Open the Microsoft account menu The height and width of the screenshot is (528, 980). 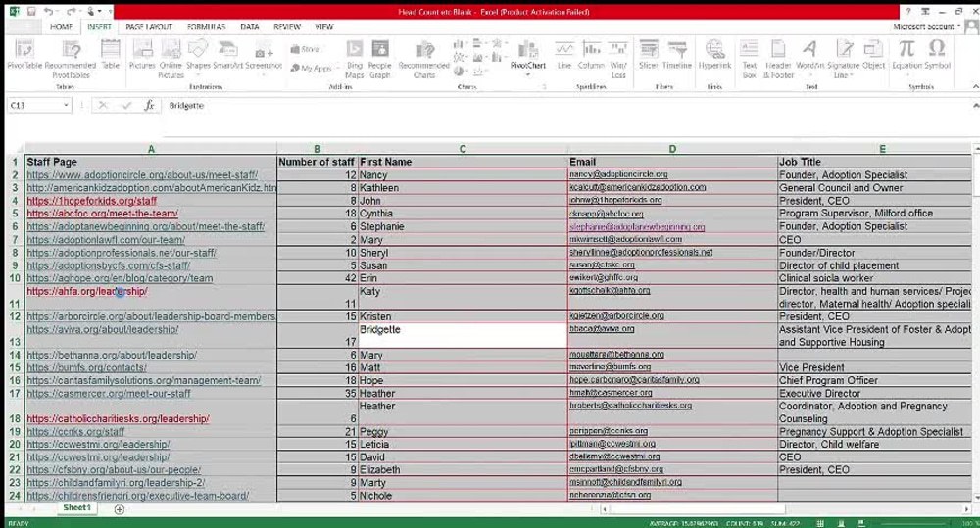pos(926,26)
